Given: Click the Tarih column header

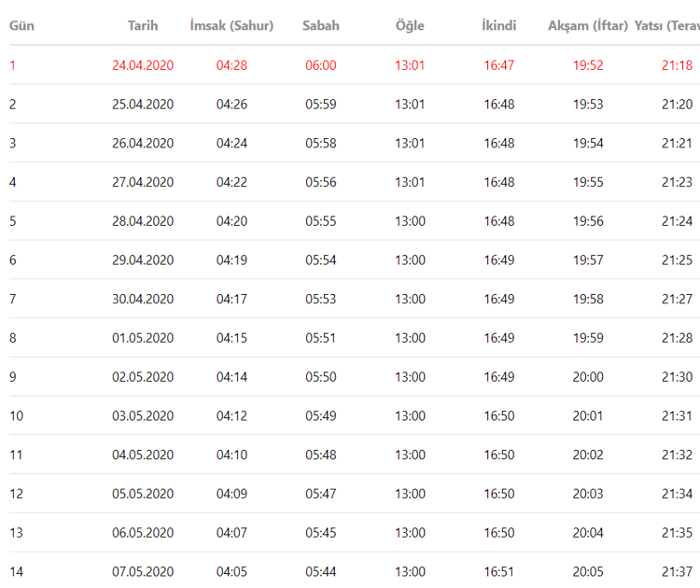Looking at the screenshot, I should pos(143,26).
